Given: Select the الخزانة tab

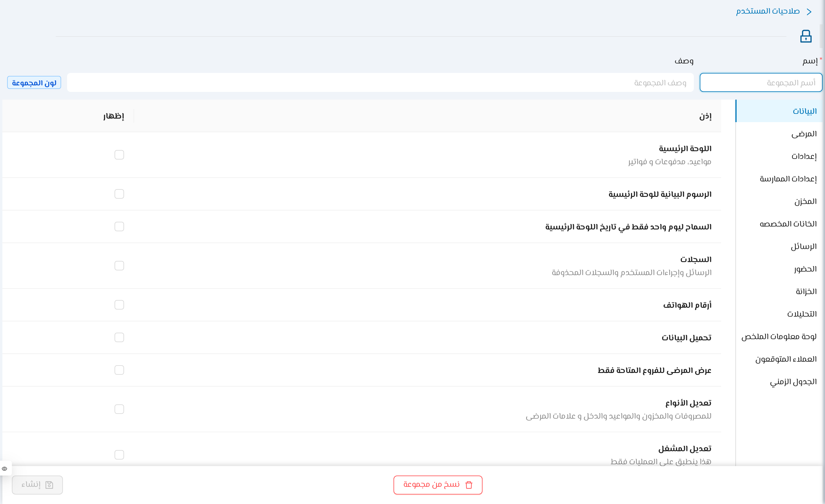Looking at the screenshot, I should coord(780,291).
